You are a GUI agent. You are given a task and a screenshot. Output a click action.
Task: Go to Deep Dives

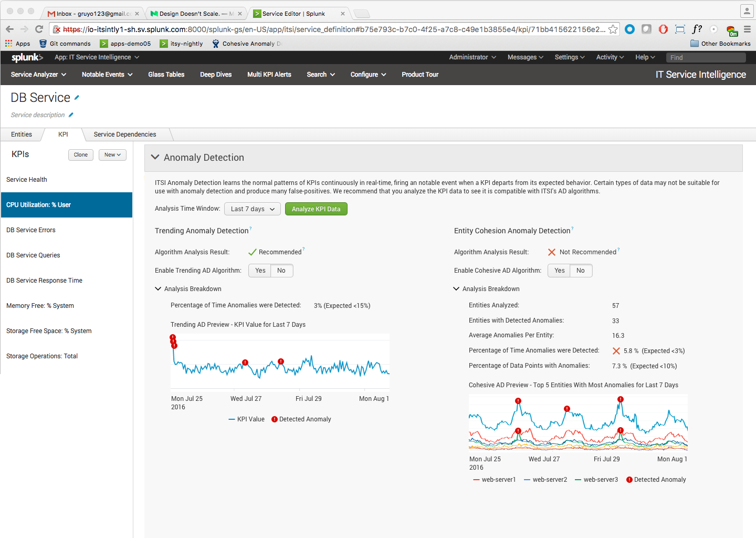216,75
